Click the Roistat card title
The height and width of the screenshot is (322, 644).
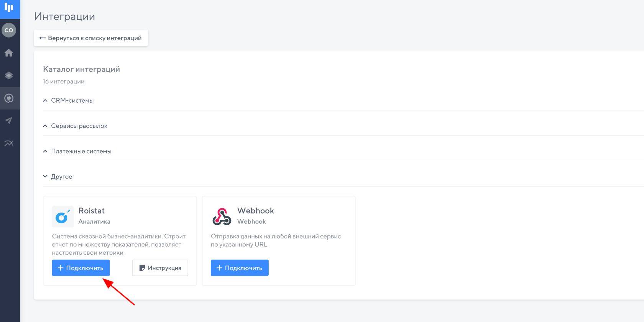pos(91,211)
